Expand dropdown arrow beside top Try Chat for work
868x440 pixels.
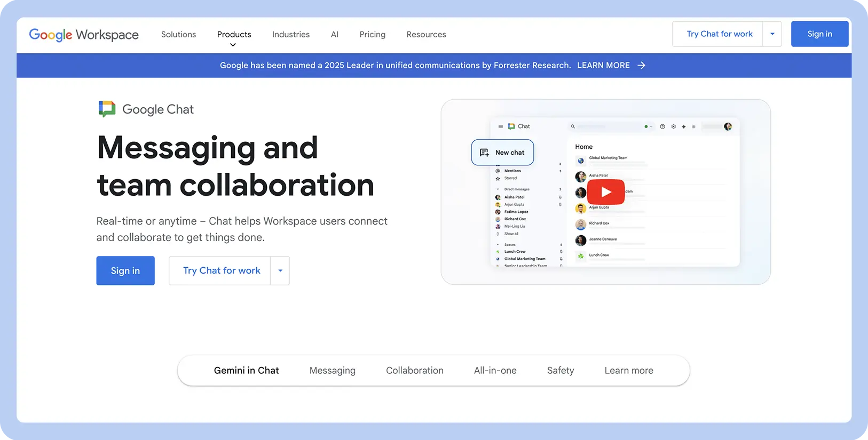[772, 34]
